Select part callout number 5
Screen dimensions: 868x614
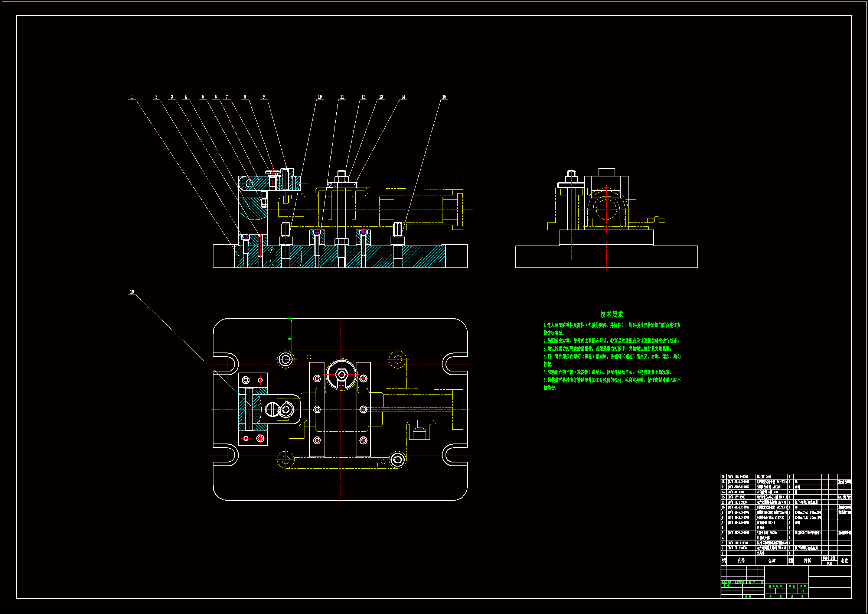[203, 97]
